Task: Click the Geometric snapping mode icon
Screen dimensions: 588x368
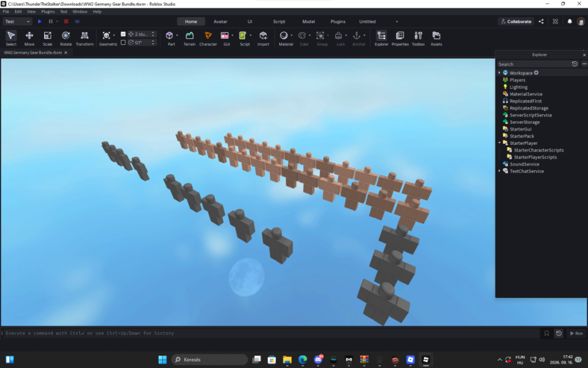Action: [106, 36]
